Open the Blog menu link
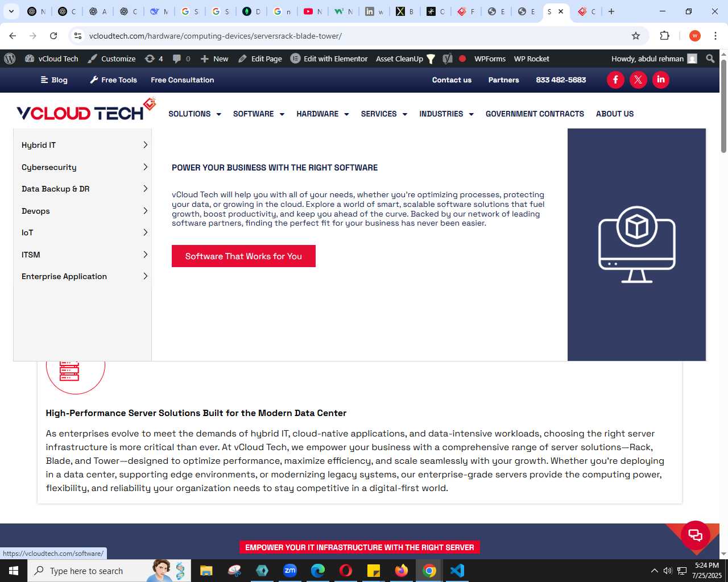Screen dimensions: 728x582 pos(54,80)
